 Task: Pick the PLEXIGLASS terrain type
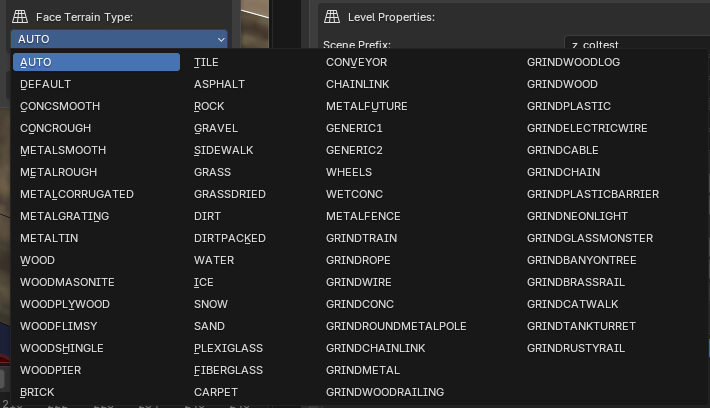(228, 348)
